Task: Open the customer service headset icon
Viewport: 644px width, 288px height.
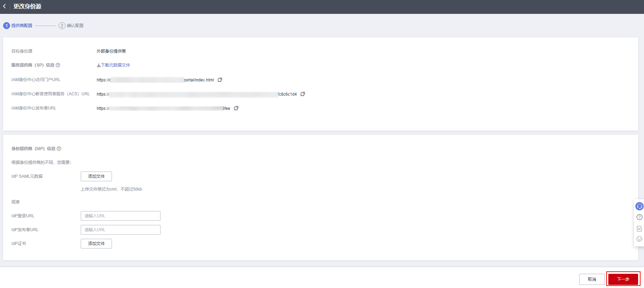Action: (x=639, y=207)
